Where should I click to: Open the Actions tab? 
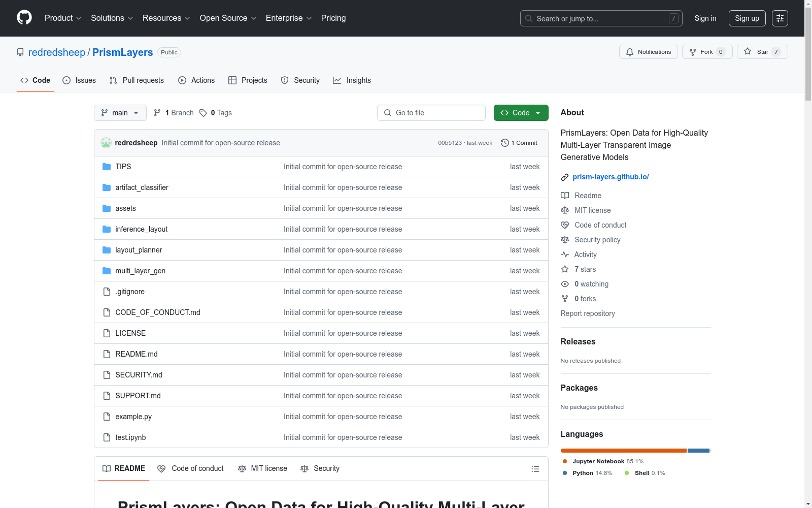coord(196,80)
